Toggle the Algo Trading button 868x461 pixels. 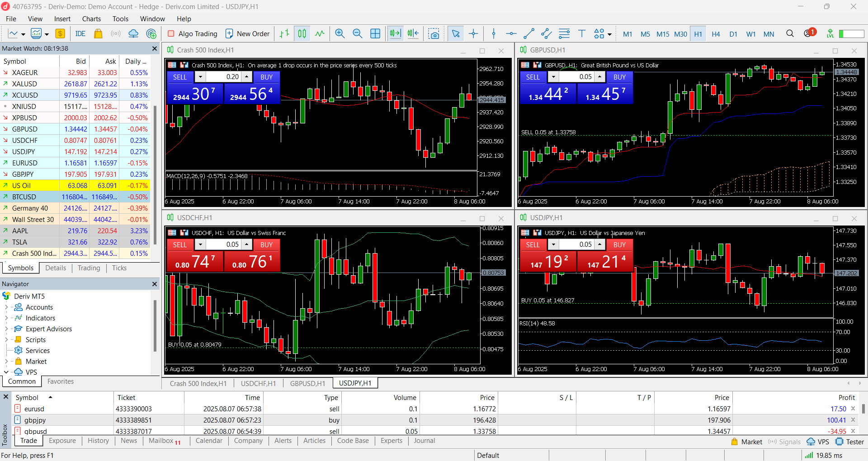(x=193, y=34)
